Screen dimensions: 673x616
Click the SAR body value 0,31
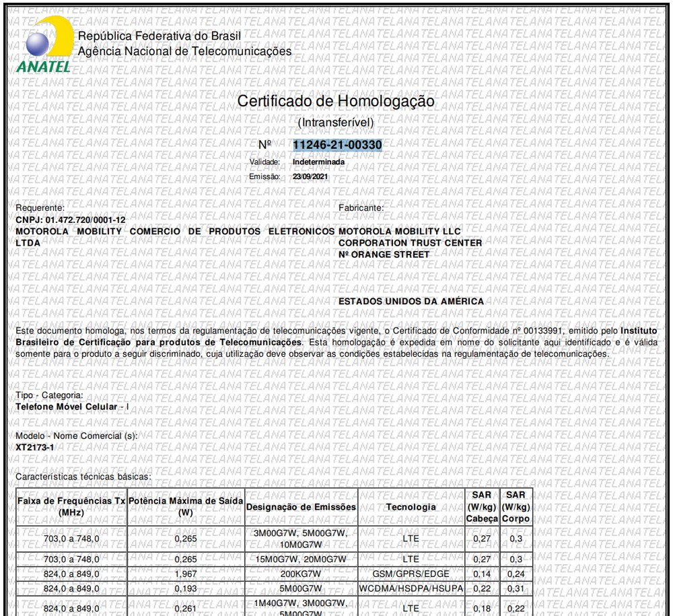(516, 588)
